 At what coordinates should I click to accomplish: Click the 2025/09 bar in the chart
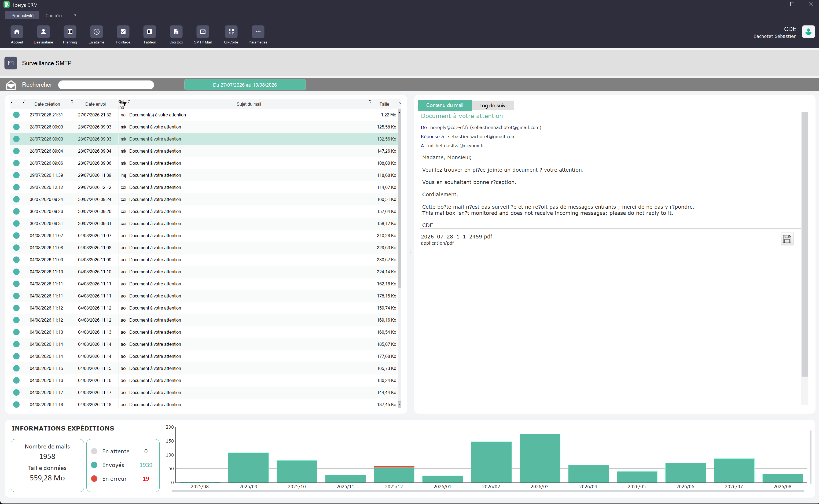248,467
